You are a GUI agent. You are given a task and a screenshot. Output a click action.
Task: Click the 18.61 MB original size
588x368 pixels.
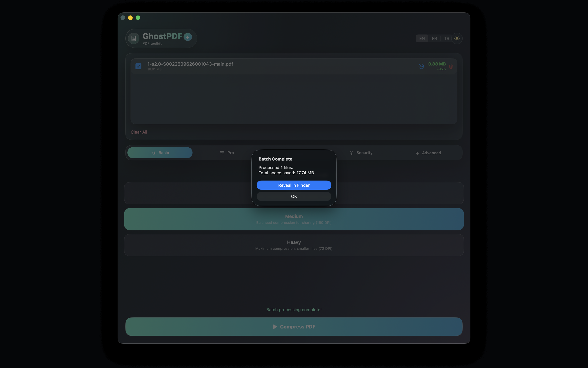154,69
